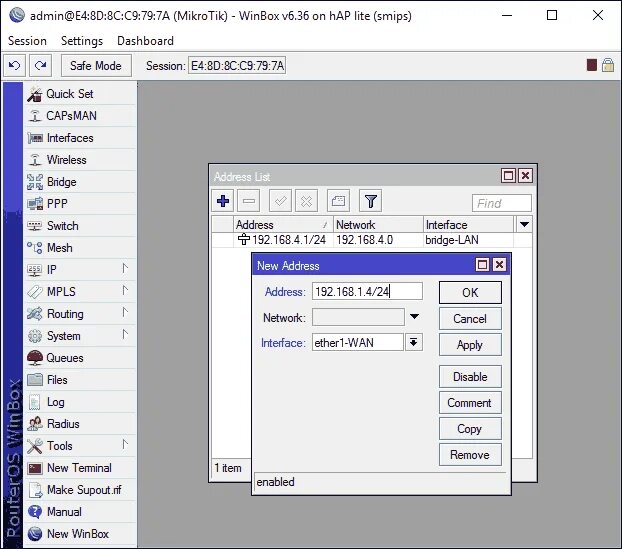Toggle Safe Mode
Viewport: 622px width, 549px height.
pos(96,65)
